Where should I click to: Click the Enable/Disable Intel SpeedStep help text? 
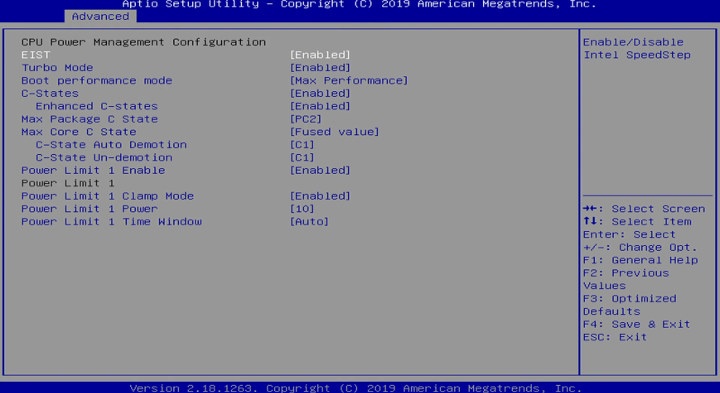click(637, 48)
